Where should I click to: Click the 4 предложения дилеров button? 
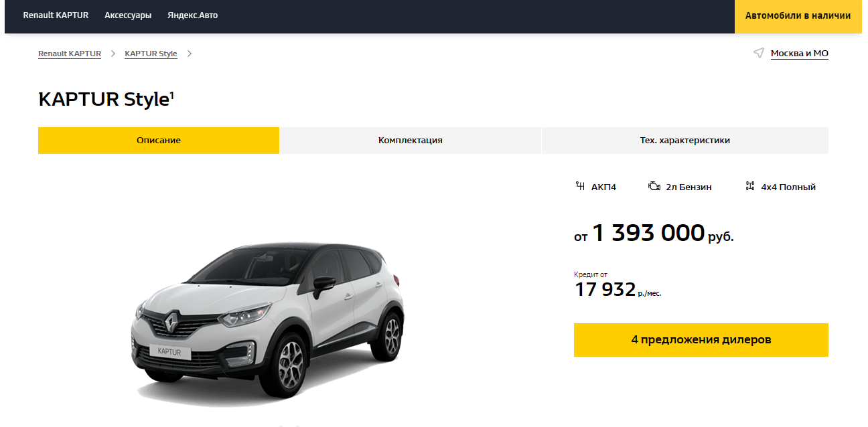(x=701, y=340)
